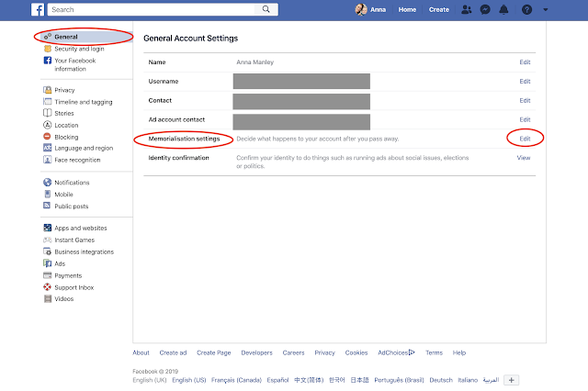588x391 pixels.
Task: Open the Cookies footer link
Action: point(356,352)
